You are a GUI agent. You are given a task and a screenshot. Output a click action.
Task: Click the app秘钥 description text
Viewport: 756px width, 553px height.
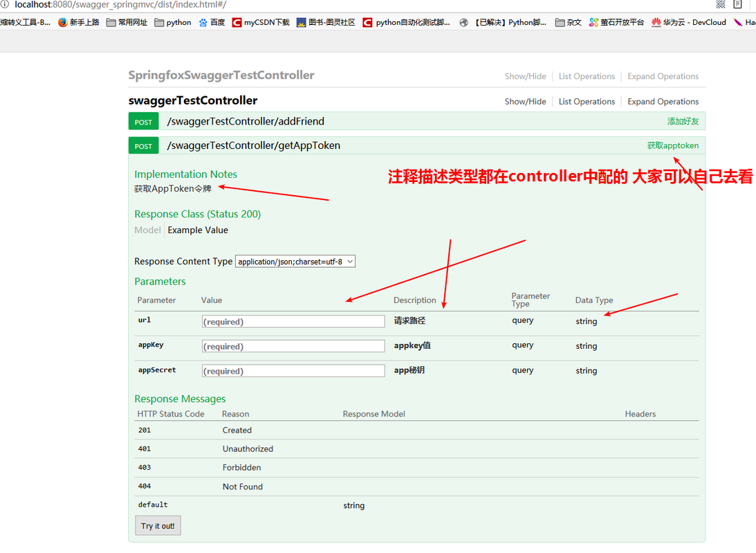[409, 370]
